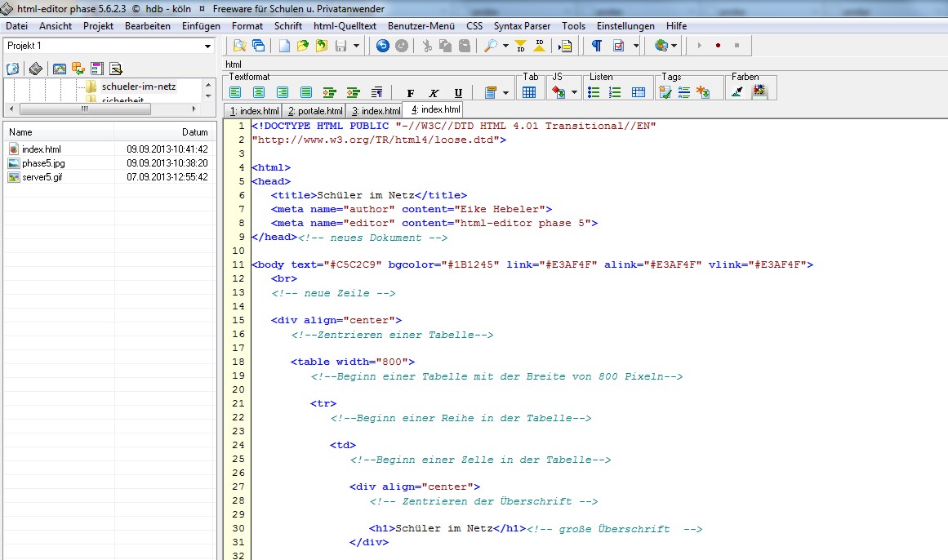
Task: Toggle the pilcrow paragraph marks display
Action: tap(597, 46)
